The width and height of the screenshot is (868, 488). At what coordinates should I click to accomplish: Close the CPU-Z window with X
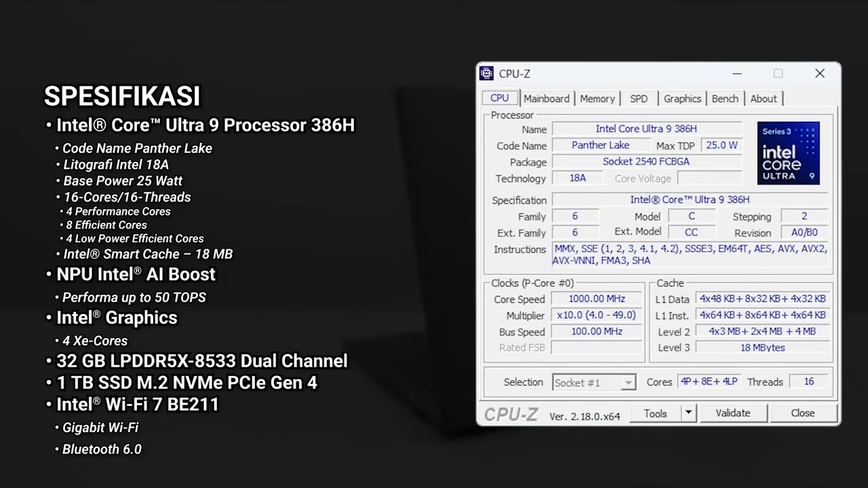pyautogui.click(x=820, y=73)
